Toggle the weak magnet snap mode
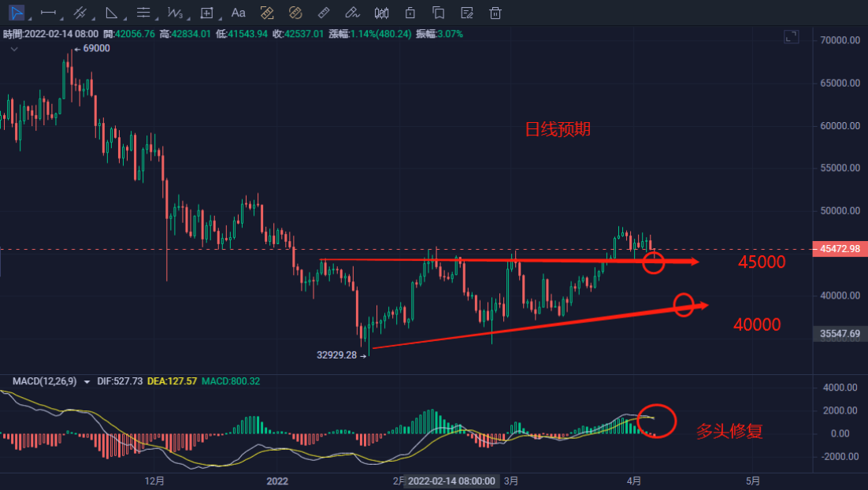Image resolution: width=868 pixels, height=490 pixels. pos(267,13)
